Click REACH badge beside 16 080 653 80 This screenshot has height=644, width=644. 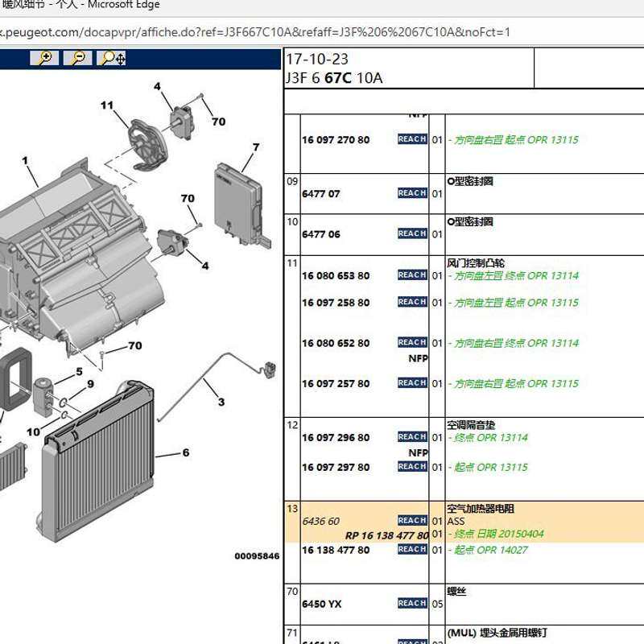[412, 275]
